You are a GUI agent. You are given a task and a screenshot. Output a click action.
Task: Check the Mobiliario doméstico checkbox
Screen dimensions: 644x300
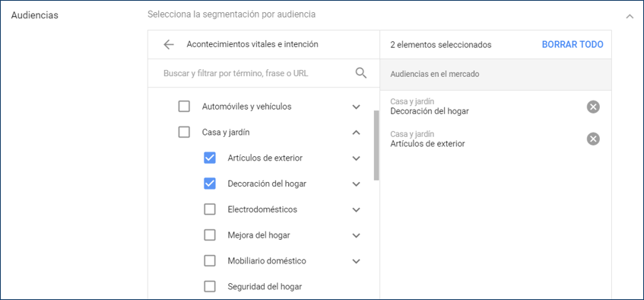click(209, 261)
